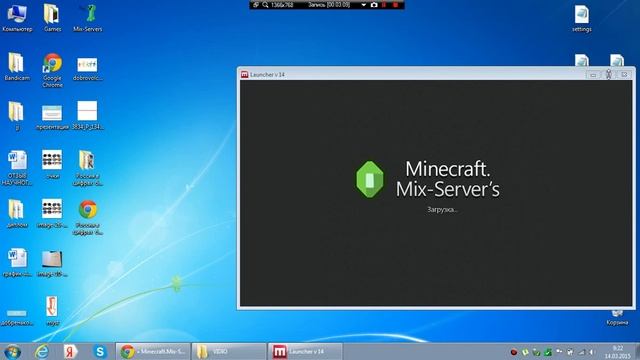Viewport: 640px width, 360px height.
Task: Open the Windows Start menu
Action: [12, 351]
